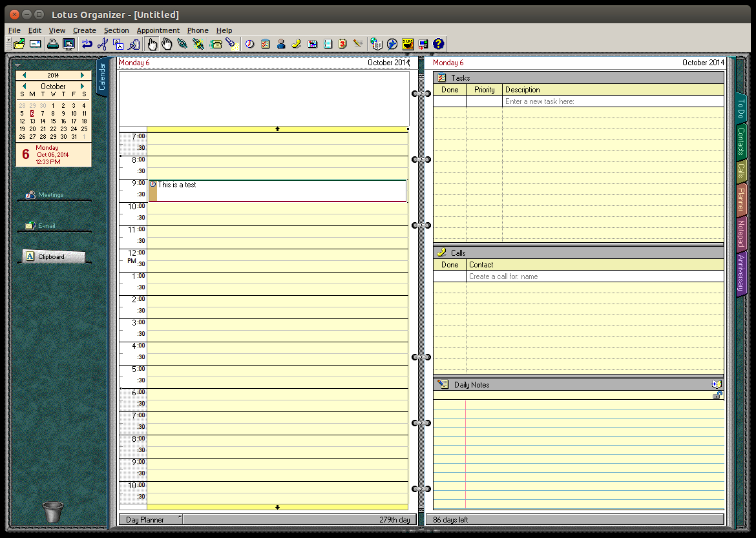Select the grabbing hand tool in toolbar
Image resolution: width=756 pixels, height=538 pixels.
[167, 44]
